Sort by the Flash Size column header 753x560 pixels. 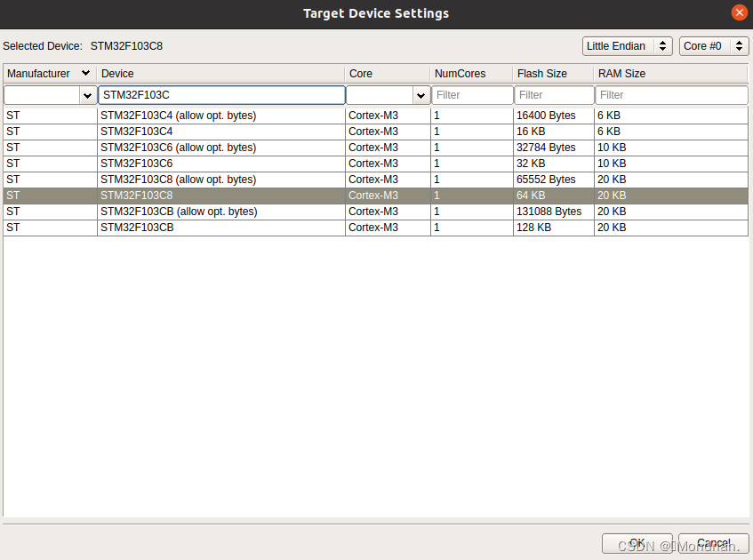click(553, 74)
